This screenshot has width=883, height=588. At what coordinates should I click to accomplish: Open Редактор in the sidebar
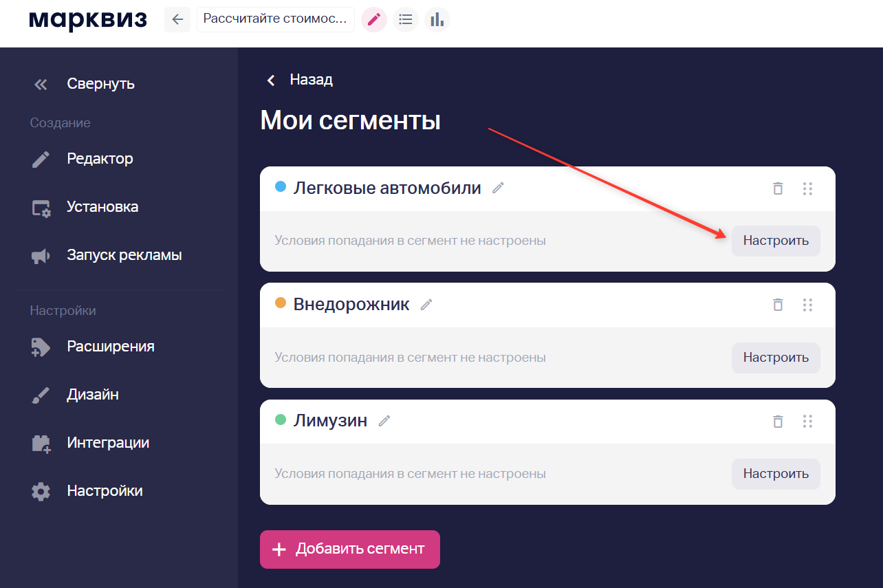[100, 159]
